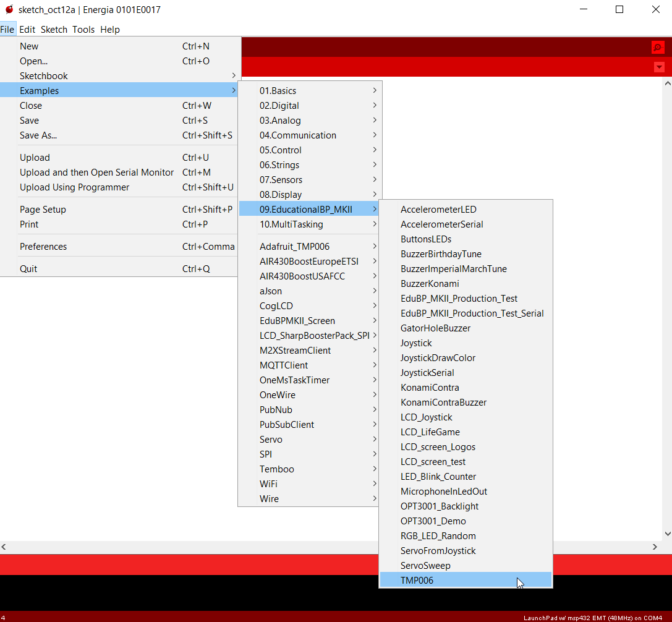Expand the Examples submenu

tap(119, 90)
